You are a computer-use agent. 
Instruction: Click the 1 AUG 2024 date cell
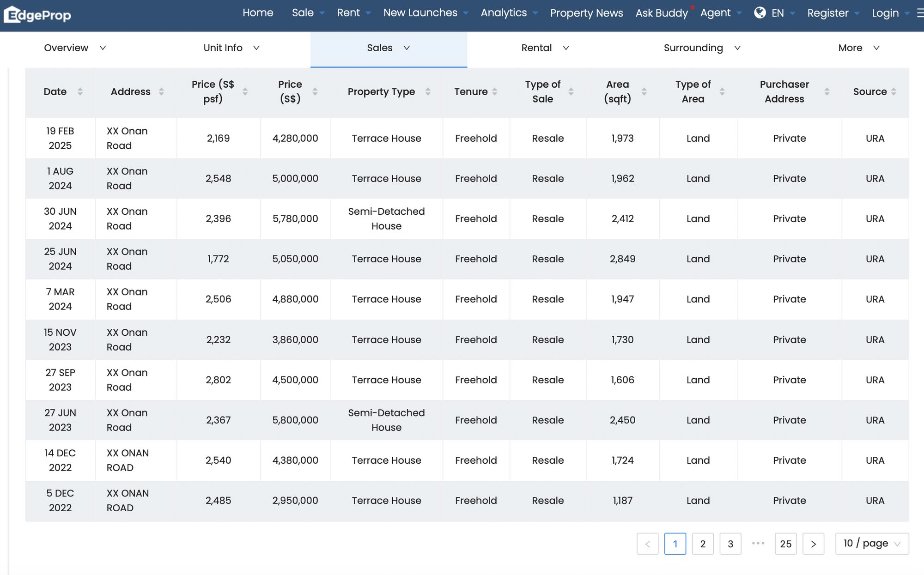pyautogui.click(x=60, y=179)
